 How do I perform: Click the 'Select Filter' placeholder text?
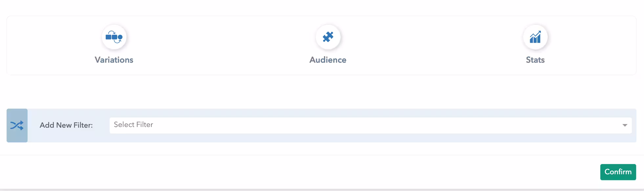click(133, 125)
